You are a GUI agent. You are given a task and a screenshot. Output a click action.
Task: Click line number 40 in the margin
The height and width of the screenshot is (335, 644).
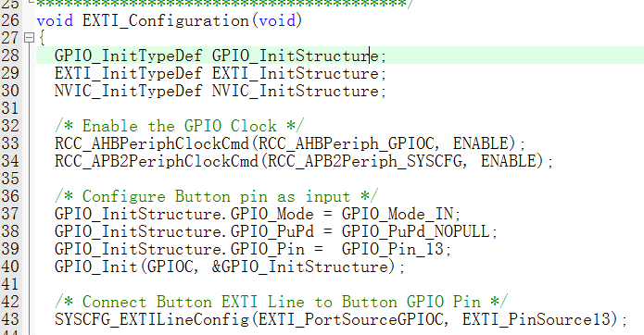pyautogui.click(x=10, y=267)
